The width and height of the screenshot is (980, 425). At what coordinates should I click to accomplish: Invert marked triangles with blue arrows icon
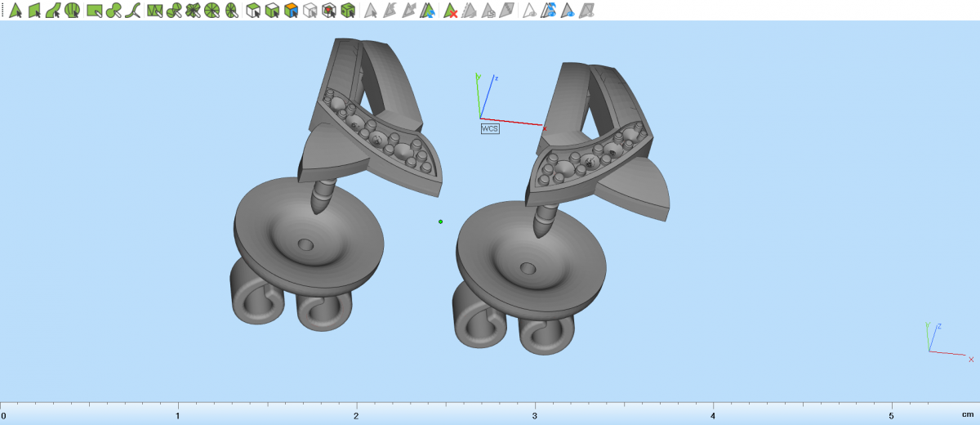(429, 11)
